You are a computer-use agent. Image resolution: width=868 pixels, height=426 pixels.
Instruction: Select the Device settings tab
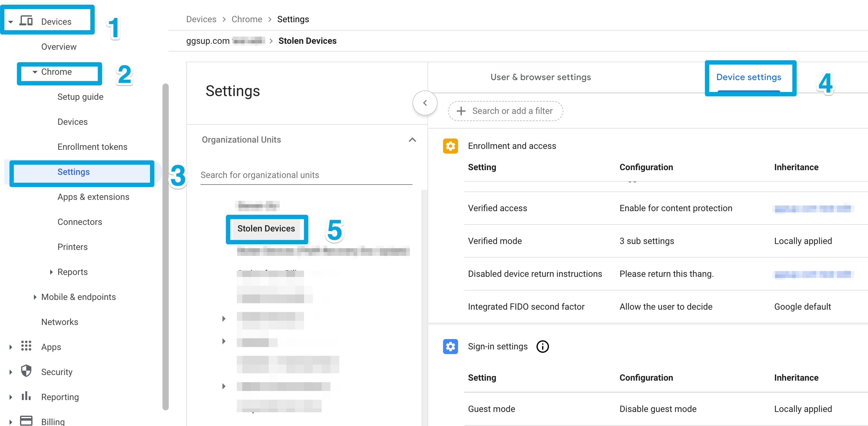pos(748,77)
